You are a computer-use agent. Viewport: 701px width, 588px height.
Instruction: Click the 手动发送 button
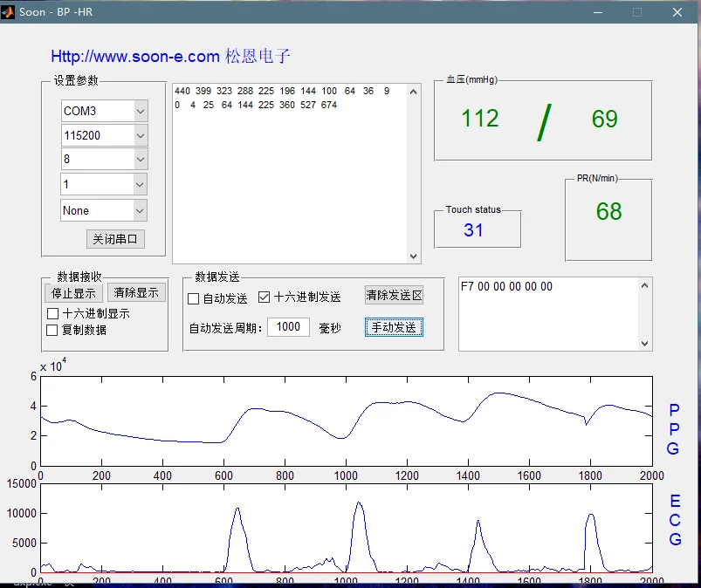[394, 327]
